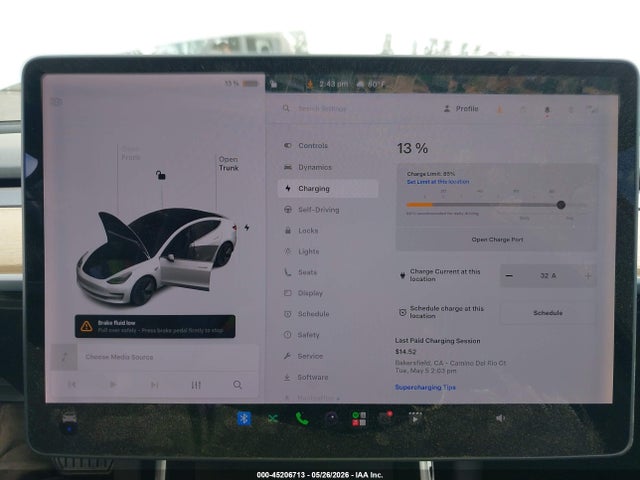The image size is (640, 480).
Task: Open the Seats settings tab
Action: tap(300, 272)
